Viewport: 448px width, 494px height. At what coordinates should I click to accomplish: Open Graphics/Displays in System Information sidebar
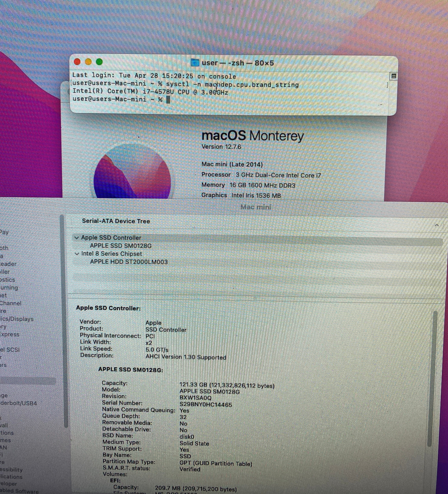click(x=17, y=319)
